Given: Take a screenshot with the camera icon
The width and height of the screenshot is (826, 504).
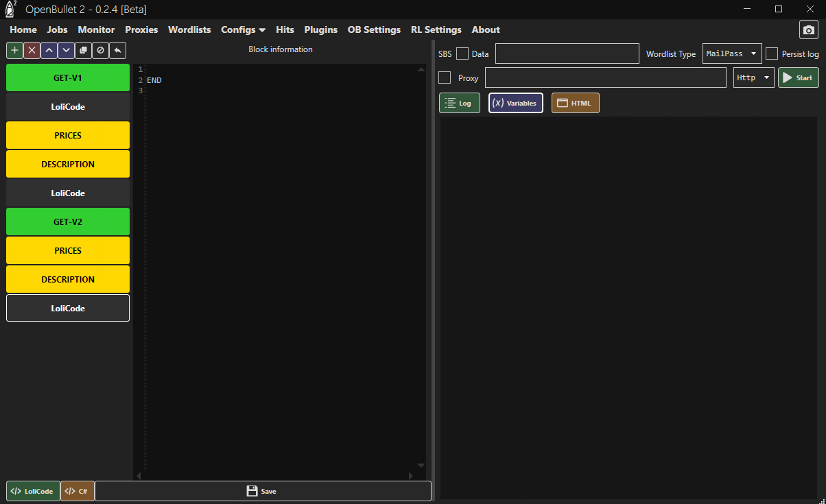Looking at the screenshot, I should pos(809,30).
